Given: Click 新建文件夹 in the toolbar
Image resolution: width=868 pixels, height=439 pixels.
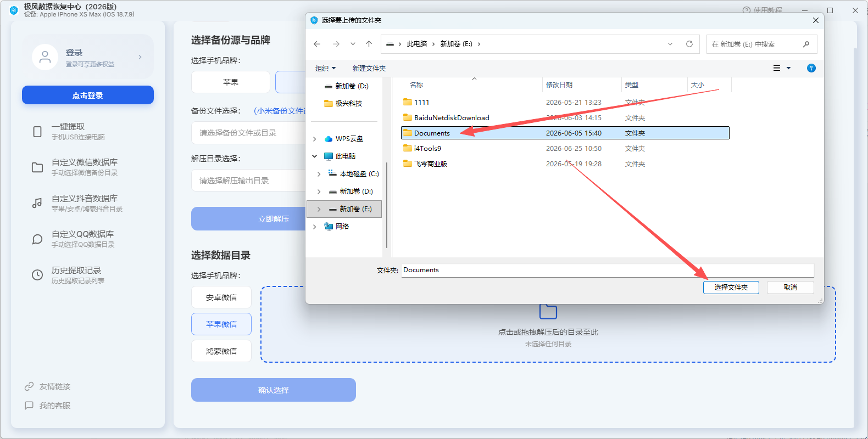Looking at the screenshot, I should pos(369,68).
